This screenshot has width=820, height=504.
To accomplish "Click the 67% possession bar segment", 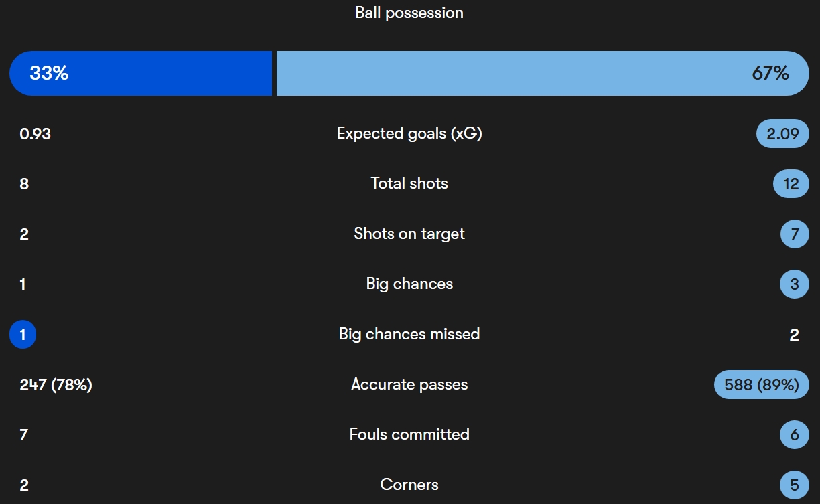I will pos(543,73).
